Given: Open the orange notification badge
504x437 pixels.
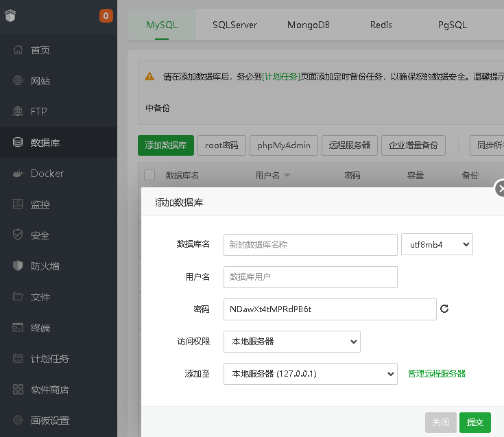Looking at the screenshot, I should click(106, 16).
